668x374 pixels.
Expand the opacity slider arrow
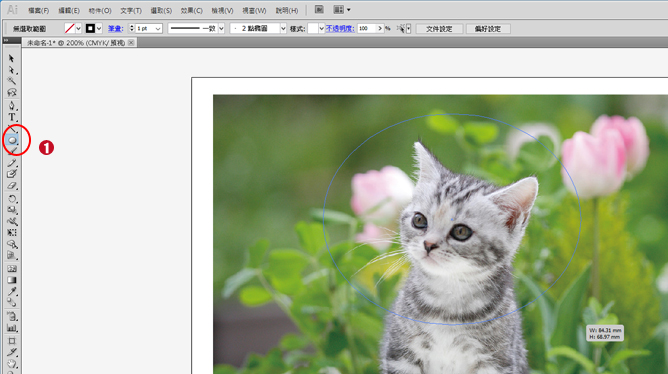tap(380, 29)
